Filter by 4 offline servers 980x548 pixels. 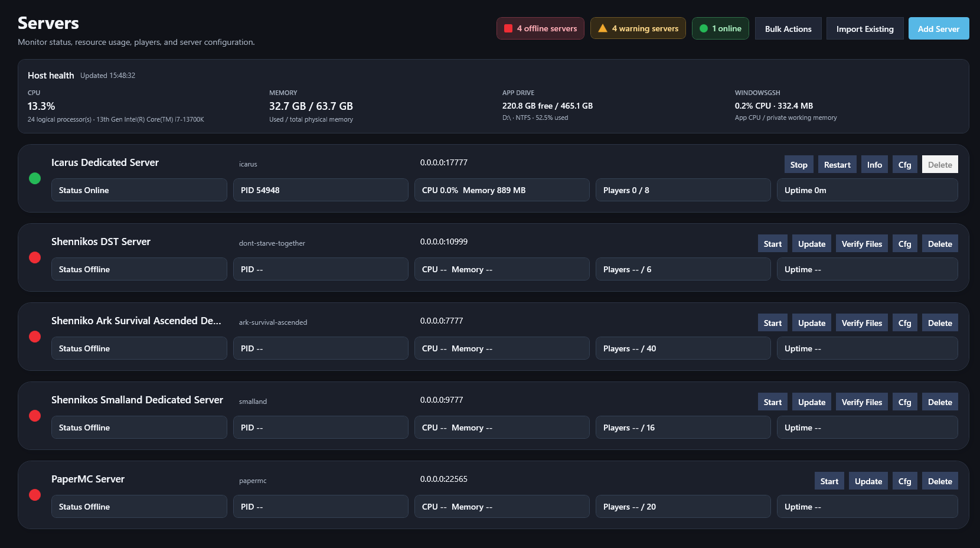pyautogui.click(x=540, y=28)
